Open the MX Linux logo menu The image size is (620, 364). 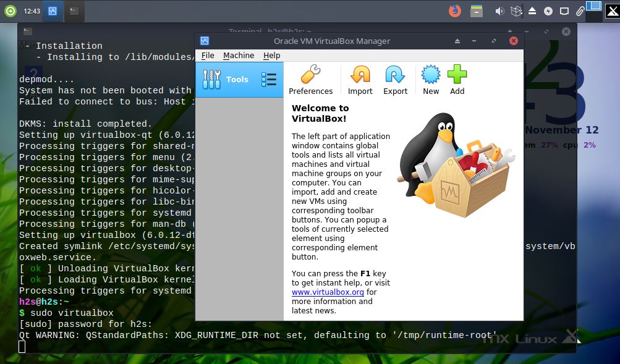point(612,11)
